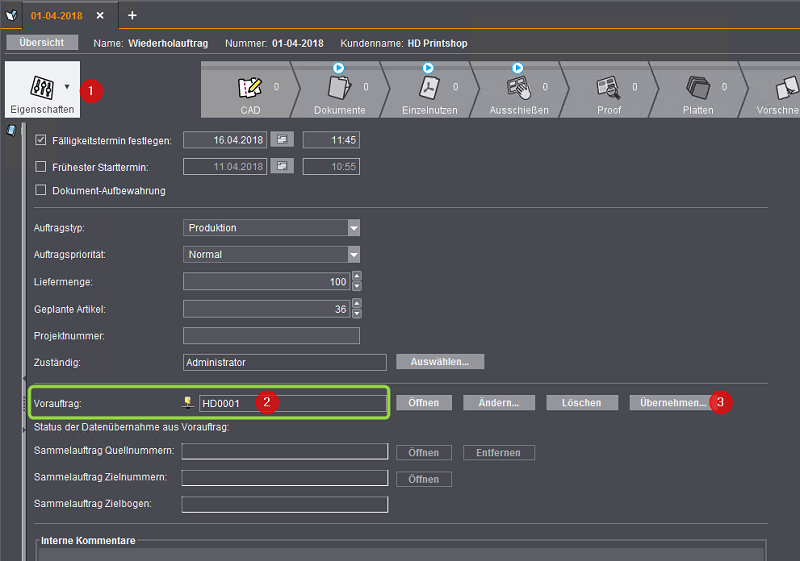Screen dimensions: 800x561
Task: Open calendar picker for Frühester Starttermin
Action: pyautogui.click(x=282, y=166)
